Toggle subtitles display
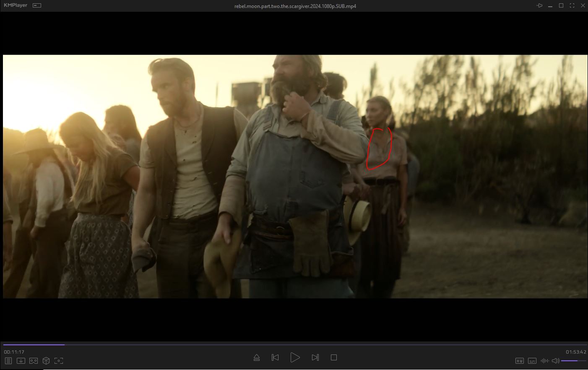The width and height of the screenshot is (588, 370). [x=532, y=361]
